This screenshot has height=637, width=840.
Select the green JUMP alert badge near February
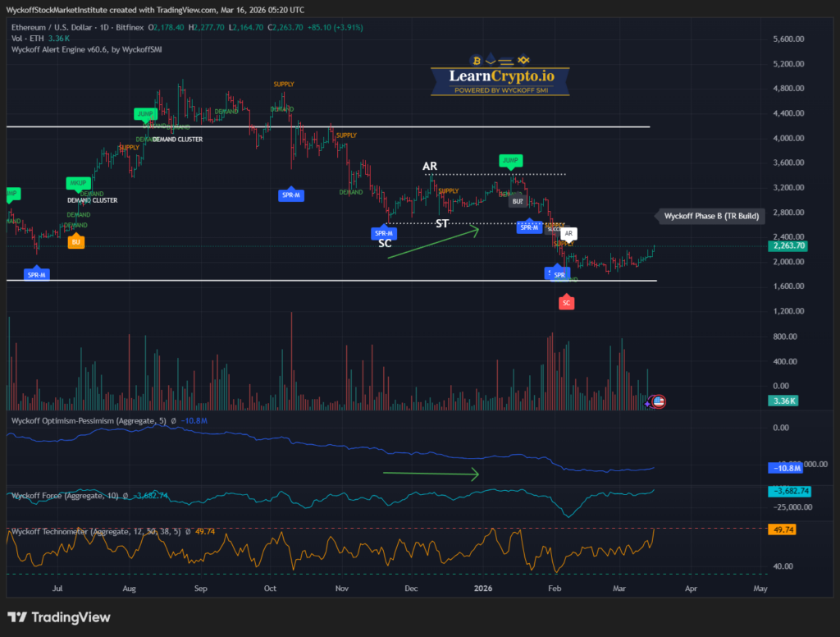[511, 162]
